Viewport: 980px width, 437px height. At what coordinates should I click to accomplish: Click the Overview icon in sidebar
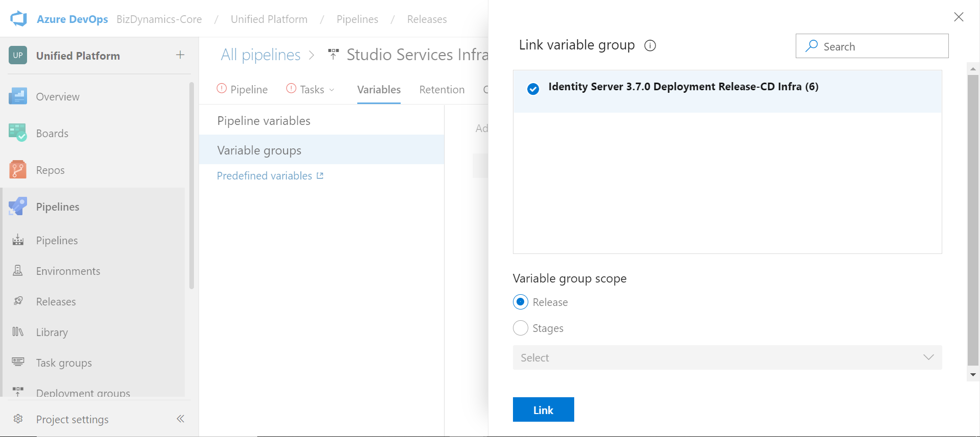pyautogui.click(x=18, y=96)
